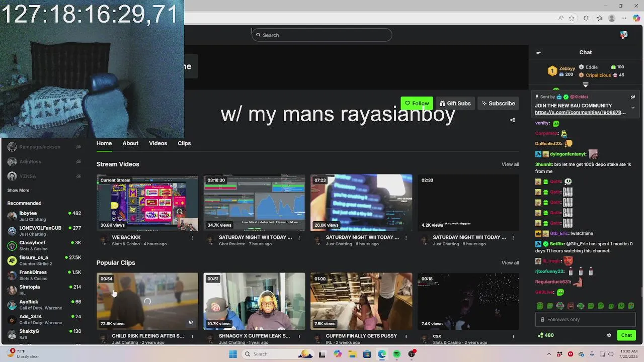Open recommended channel Classybeef

44,245
